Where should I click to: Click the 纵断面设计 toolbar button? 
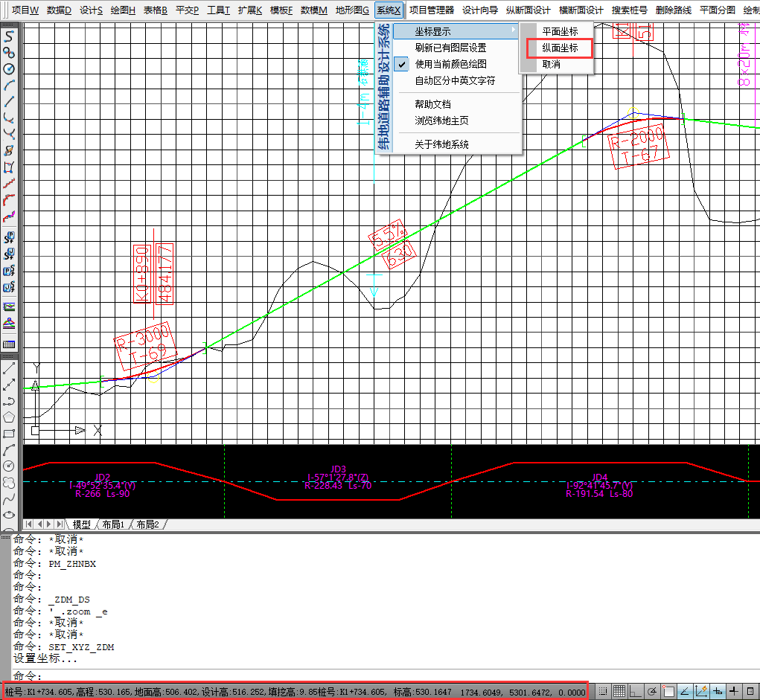pyautogui.click(x=528, y=10)
